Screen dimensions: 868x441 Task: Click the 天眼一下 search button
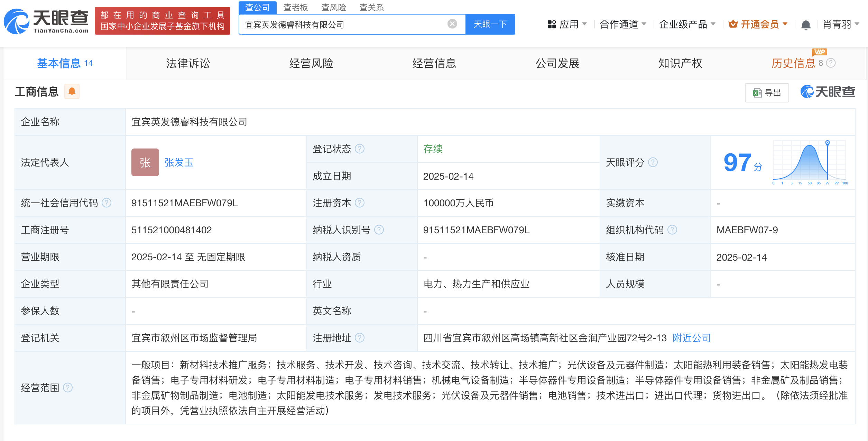click(x=490, y=24)
